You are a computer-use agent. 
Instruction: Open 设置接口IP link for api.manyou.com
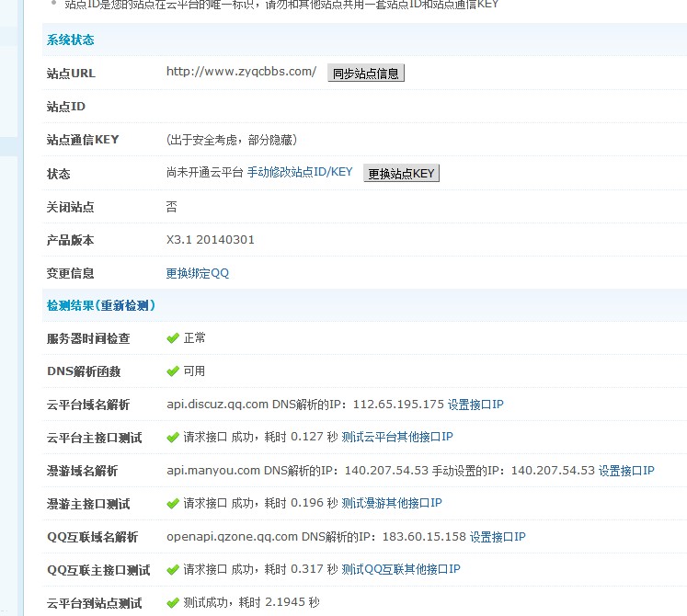tap(626, 471)
